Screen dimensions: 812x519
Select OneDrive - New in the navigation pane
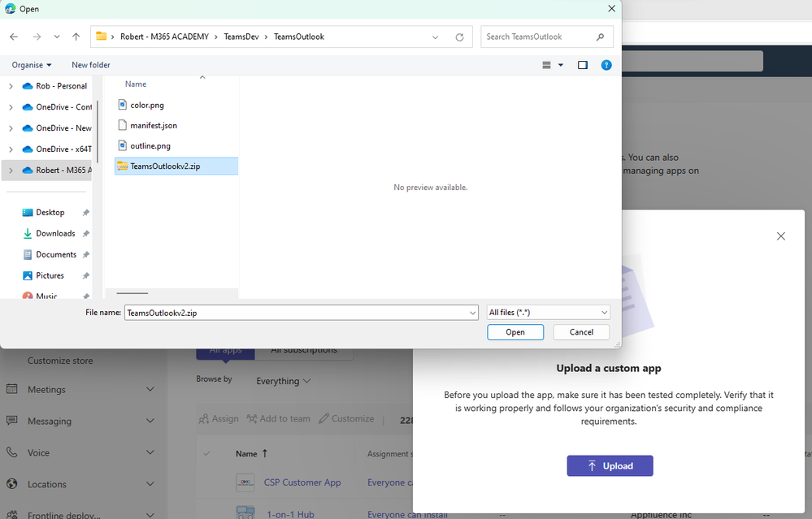click(63, 128)
